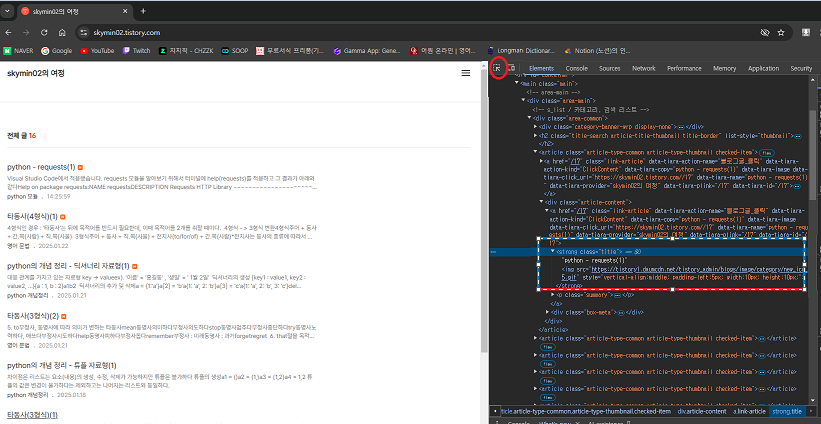Open the 타동사(4형식)(1) post
This screenshot has width=821, height=424.
point(32,216)
